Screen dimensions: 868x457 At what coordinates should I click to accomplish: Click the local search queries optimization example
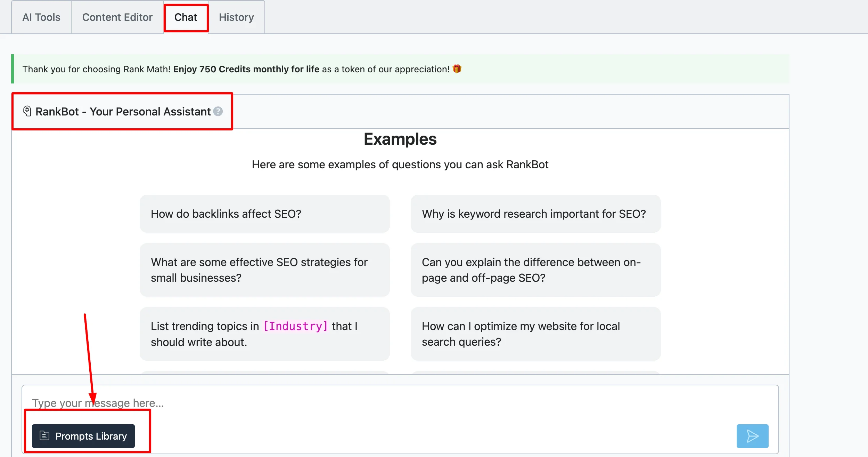point(535,334)
